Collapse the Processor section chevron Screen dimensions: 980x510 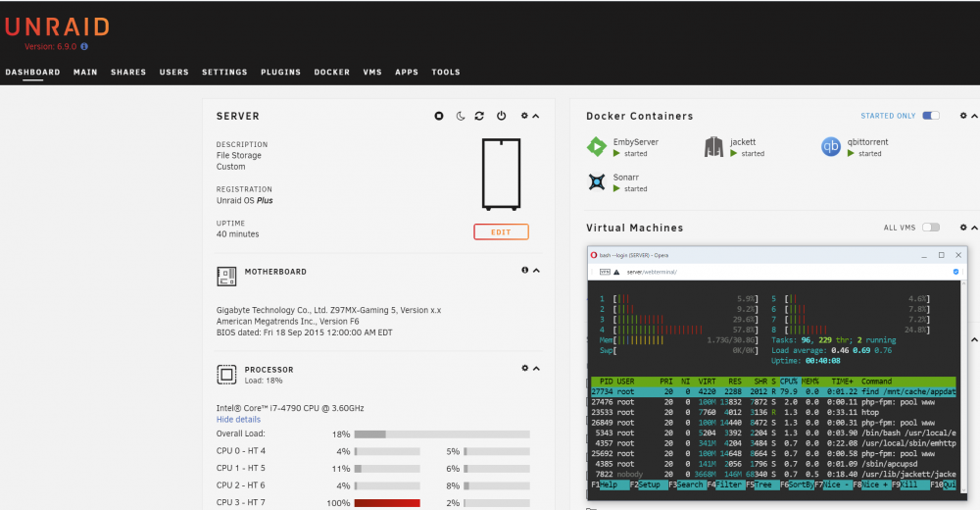click(x=536, y=369)
